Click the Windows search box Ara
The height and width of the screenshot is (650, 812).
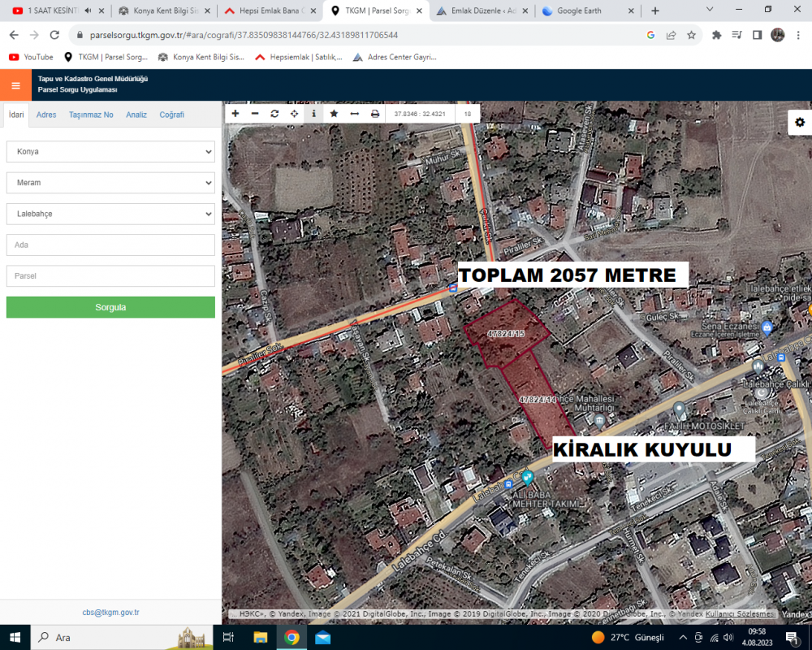(123, 638)
